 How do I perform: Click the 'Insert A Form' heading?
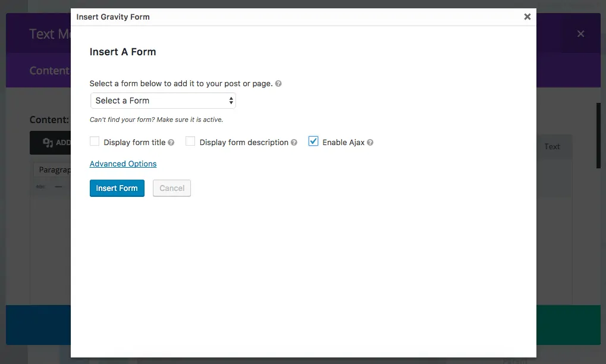(x=123, y=52)
